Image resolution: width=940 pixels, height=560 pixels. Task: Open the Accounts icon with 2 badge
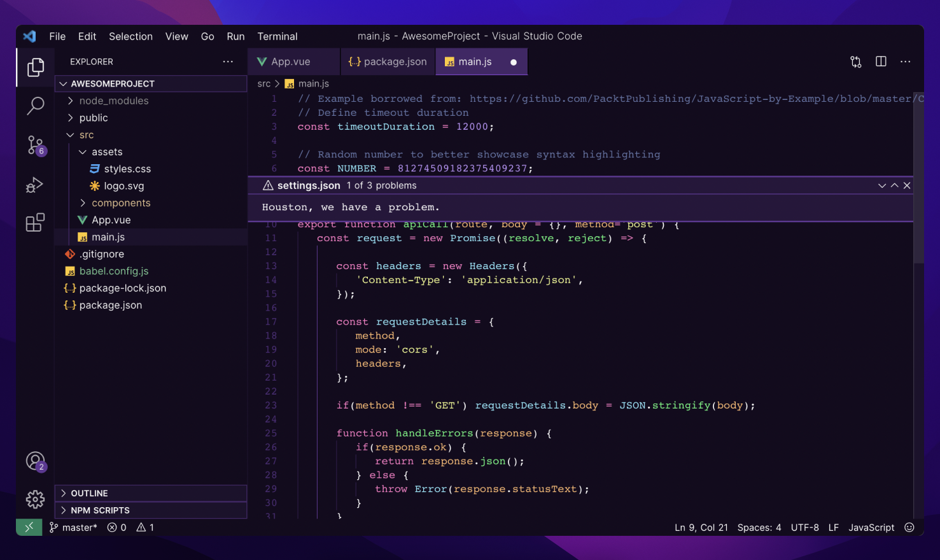click(x=36, y=461)
